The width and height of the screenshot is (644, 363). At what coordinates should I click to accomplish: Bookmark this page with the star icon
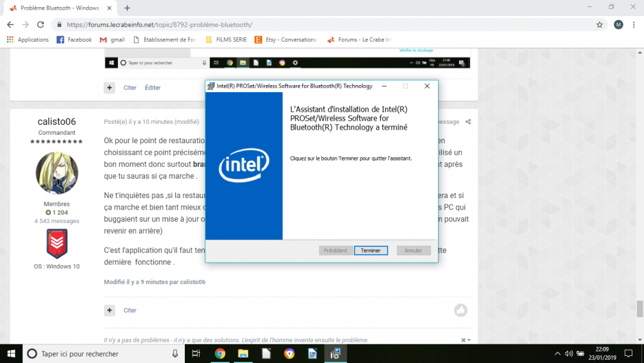(600, 25)
